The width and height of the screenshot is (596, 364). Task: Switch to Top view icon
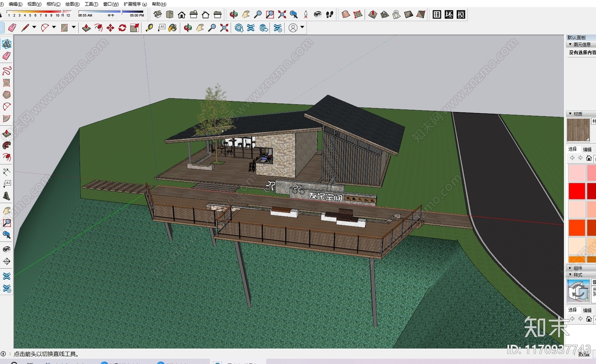tap(170, 15)
